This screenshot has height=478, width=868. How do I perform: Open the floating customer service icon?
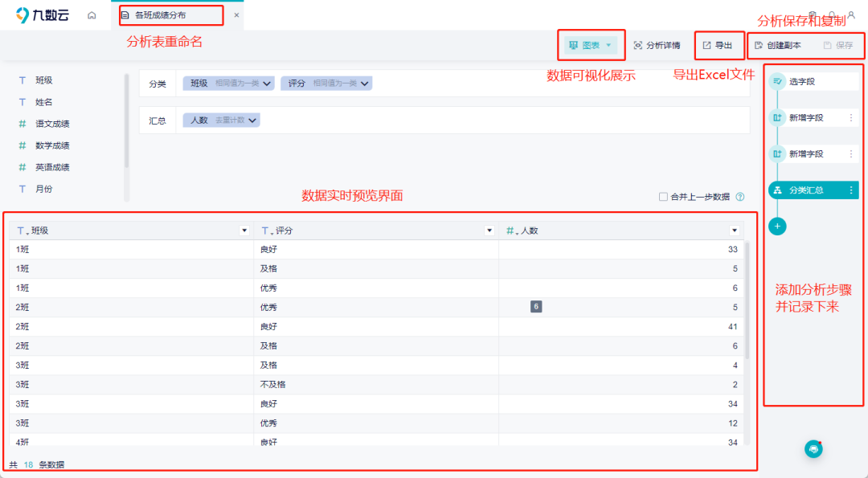(813, 449)
